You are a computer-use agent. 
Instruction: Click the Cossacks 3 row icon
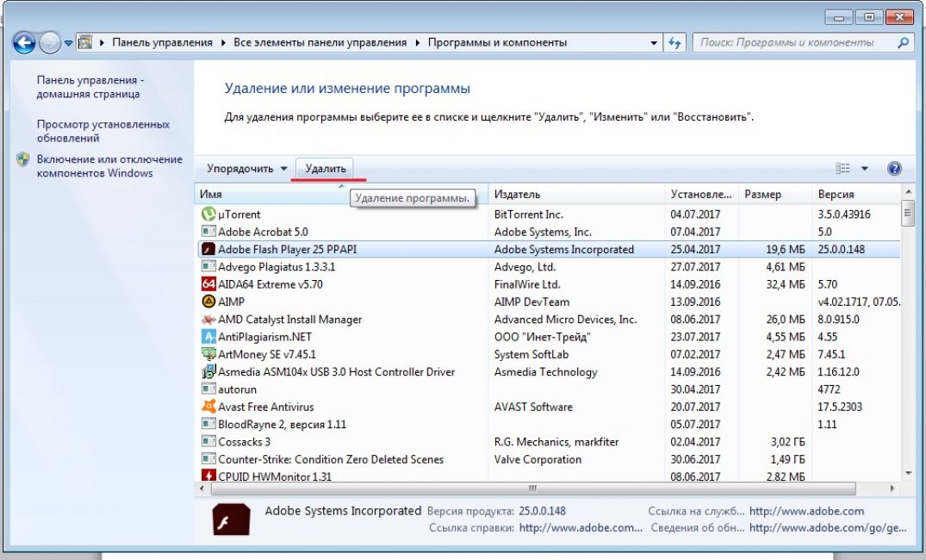tap(208, 441)
